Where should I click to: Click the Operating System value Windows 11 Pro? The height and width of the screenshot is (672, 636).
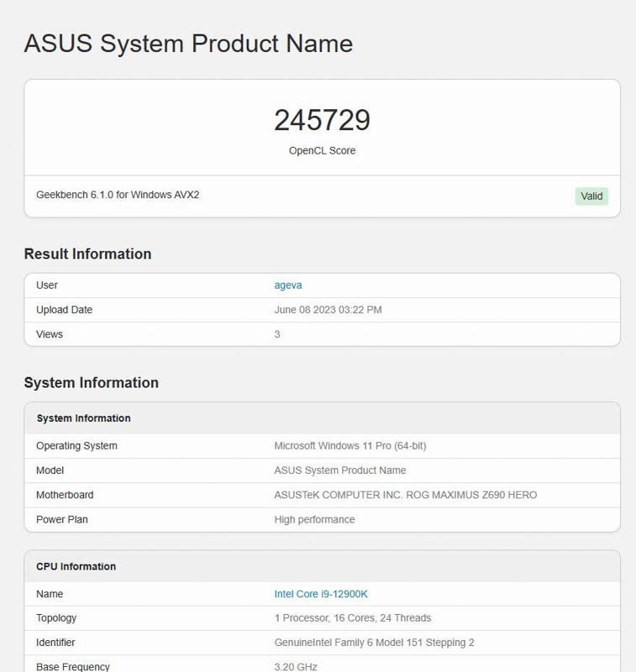pos(350,446)
